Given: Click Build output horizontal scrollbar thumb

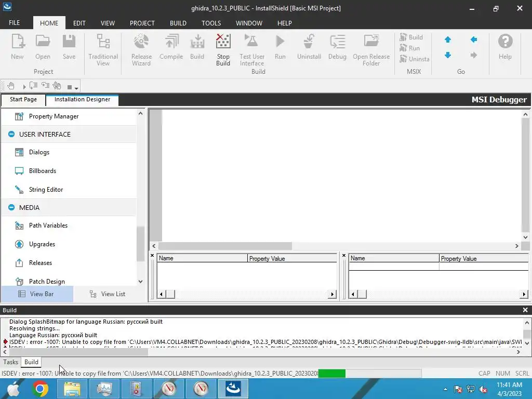Looking at the screenshot, I should click(79, 352).
